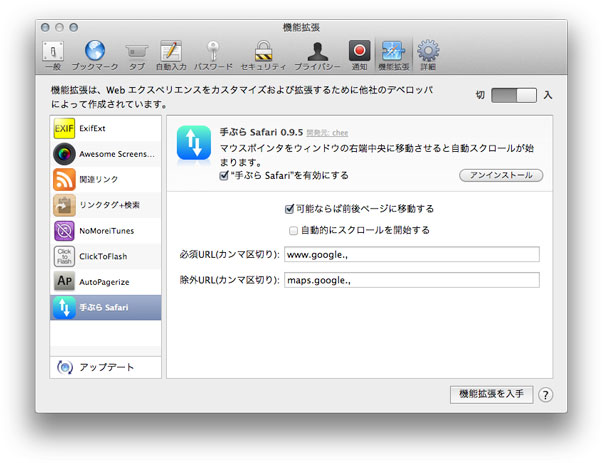
Task: Toggle the extensions 切/入 switch
Action: [514, 95]
